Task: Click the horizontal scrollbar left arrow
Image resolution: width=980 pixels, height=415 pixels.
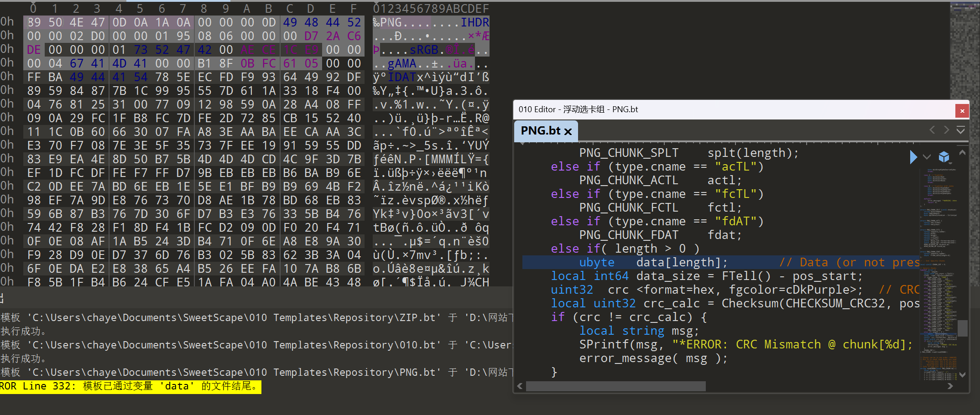Action: (x=520, y=386)
